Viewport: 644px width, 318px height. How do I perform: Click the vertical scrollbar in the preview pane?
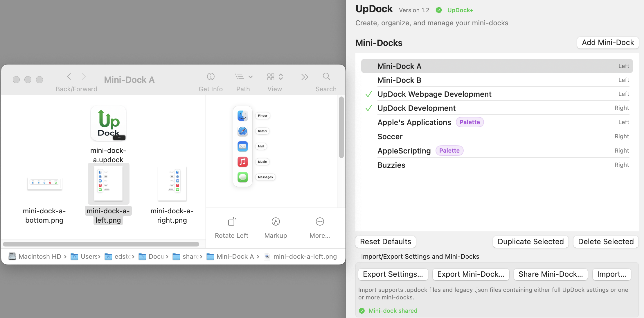(x=341, y=128)
